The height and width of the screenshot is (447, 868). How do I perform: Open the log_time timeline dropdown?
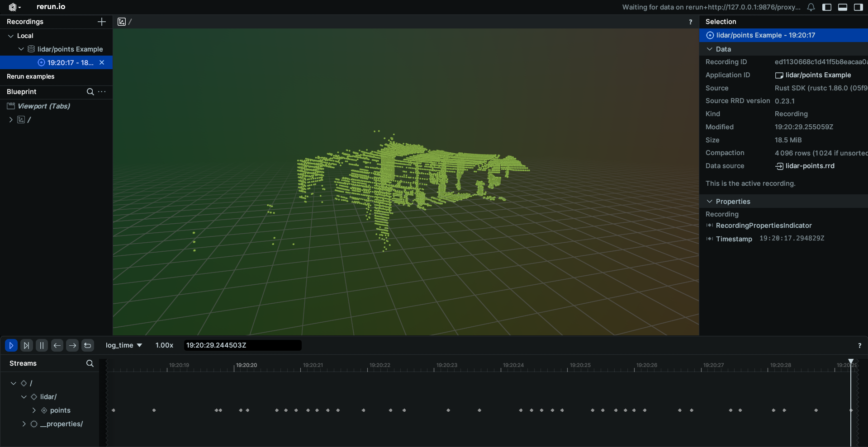pyautogui.click(x=123, y=345)
